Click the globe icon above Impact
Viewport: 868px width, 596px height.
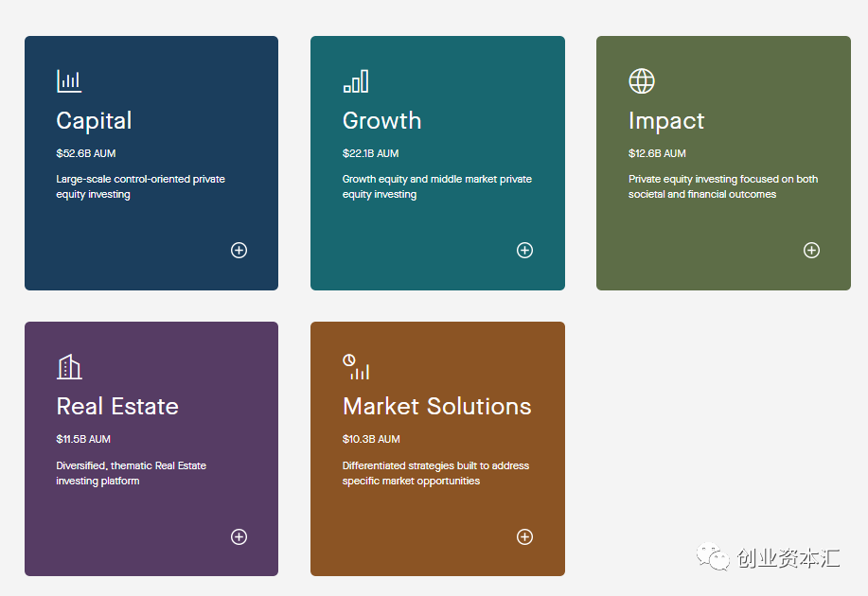tap(642, 81)
